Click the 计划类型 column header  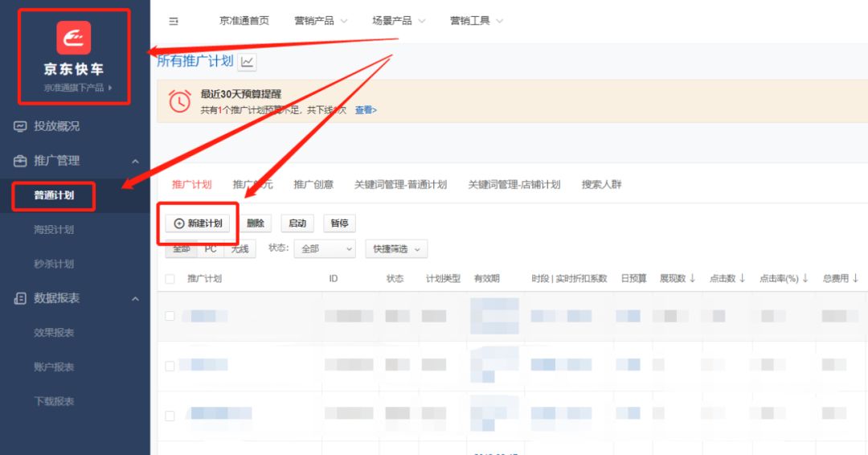pyautogui.click(x=443, y=278)
